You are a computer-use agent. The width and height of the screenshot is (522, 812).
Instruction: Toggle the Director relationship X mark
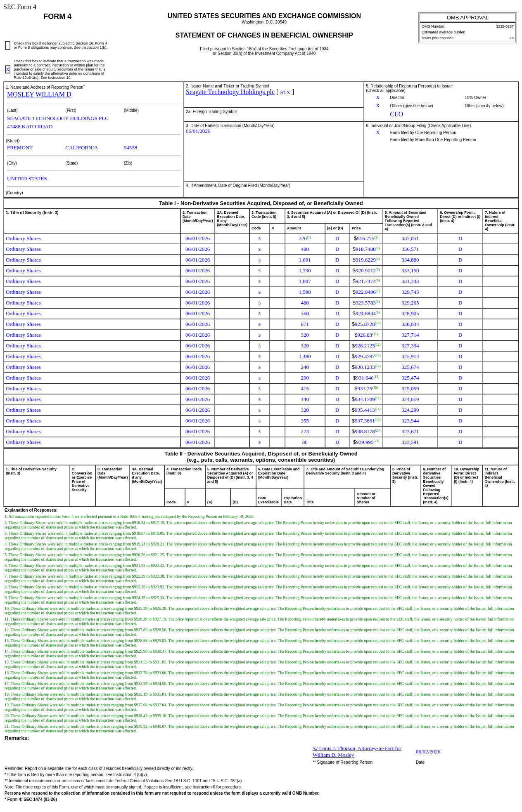point(377,97)
